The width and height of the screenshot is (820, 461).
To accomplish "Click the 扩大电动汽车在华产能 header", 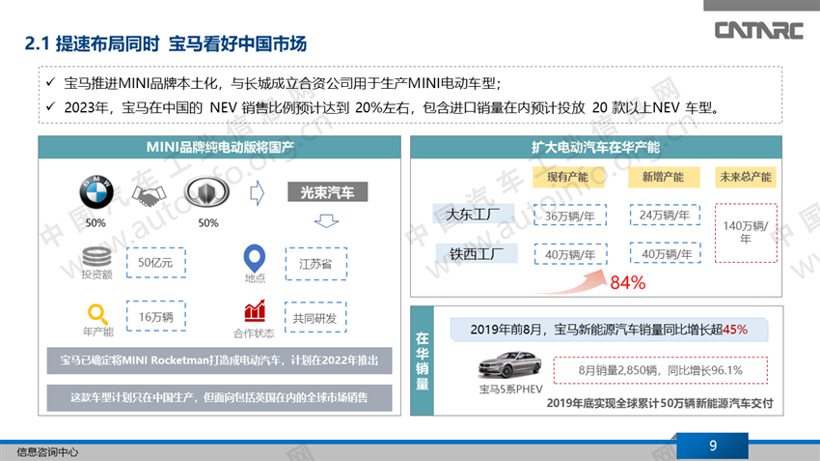I will coord(596,147).
